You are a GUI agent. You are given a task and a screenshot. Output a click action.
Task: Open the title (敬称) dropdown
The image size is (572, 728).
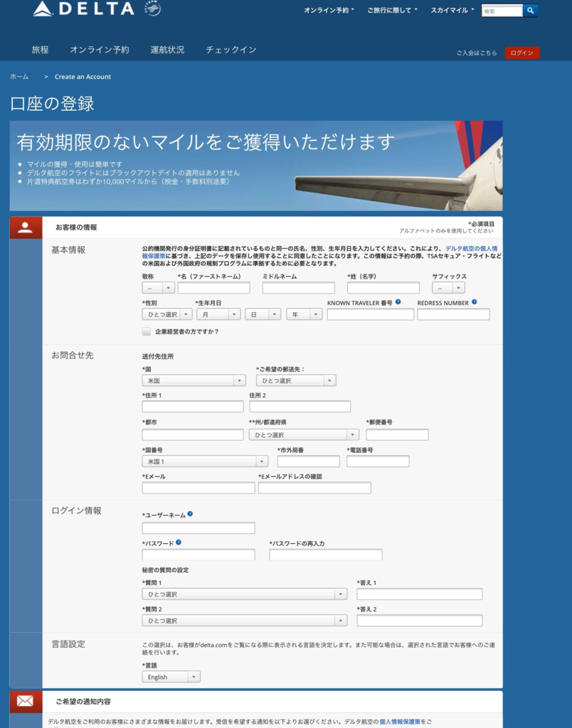tap(159, 288)
